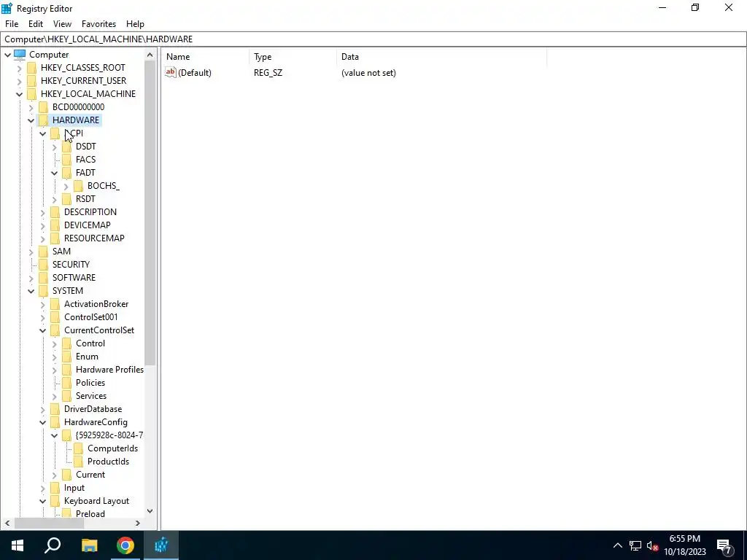Viewport: 747px width, 560px height.
Task: Click the BCD00000000 folder icon
Action: [43, 106]
